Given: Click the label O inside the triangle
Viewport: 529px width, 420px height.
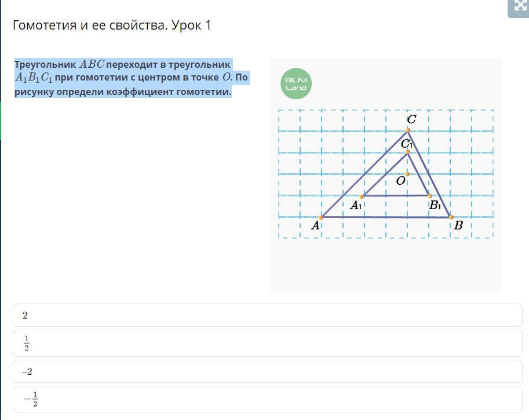Looking at the screenshot, I should (x=400, y=181).
